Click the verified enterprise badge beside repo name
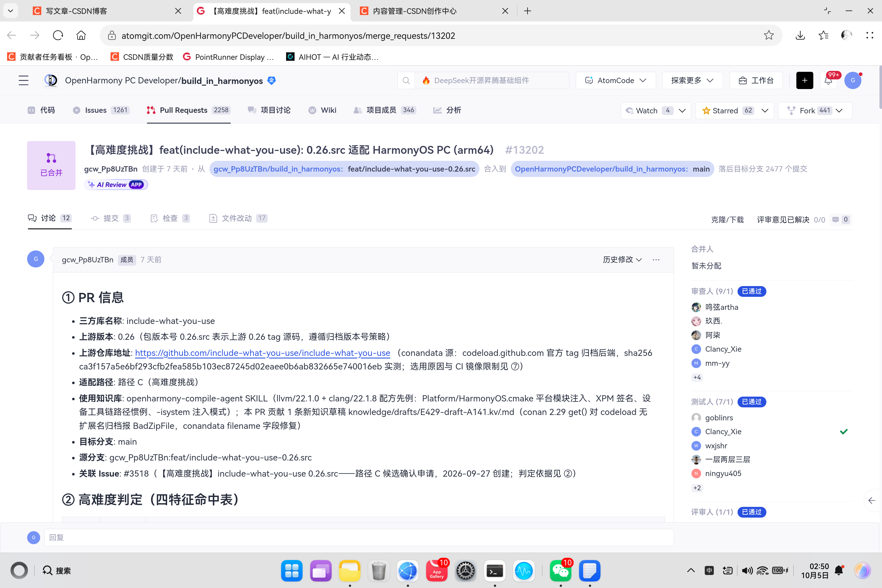 (271, 80)
